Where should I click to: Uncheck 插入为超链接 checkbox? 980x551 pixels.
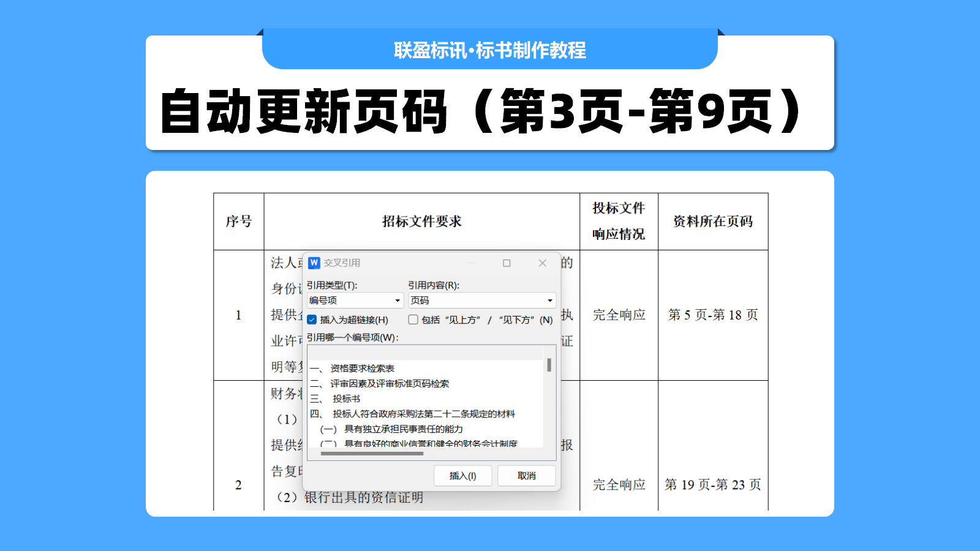pos(312,320)
